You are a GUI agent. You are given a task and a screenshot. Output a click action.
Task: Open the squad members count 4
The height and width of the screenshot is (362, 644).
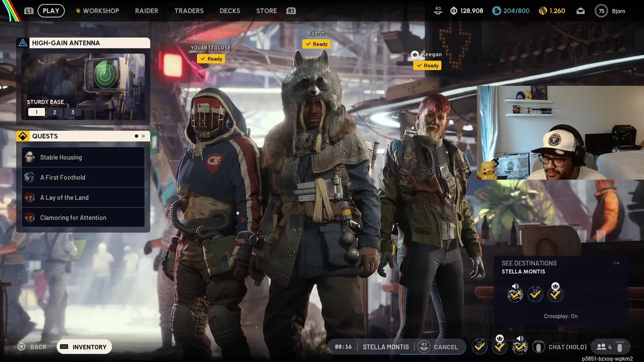[x=604, y=347]
